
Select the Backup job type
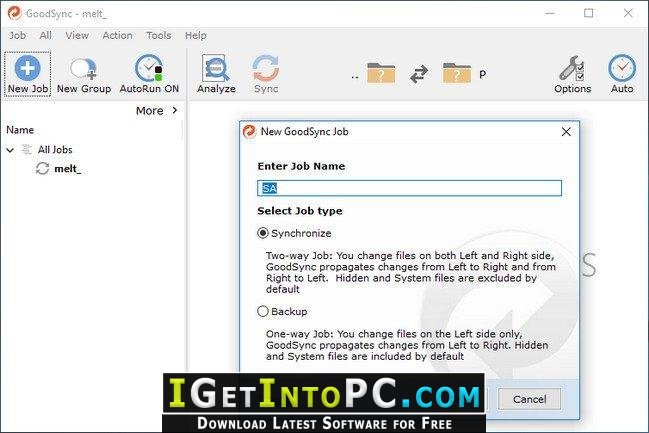coord(263,311)
